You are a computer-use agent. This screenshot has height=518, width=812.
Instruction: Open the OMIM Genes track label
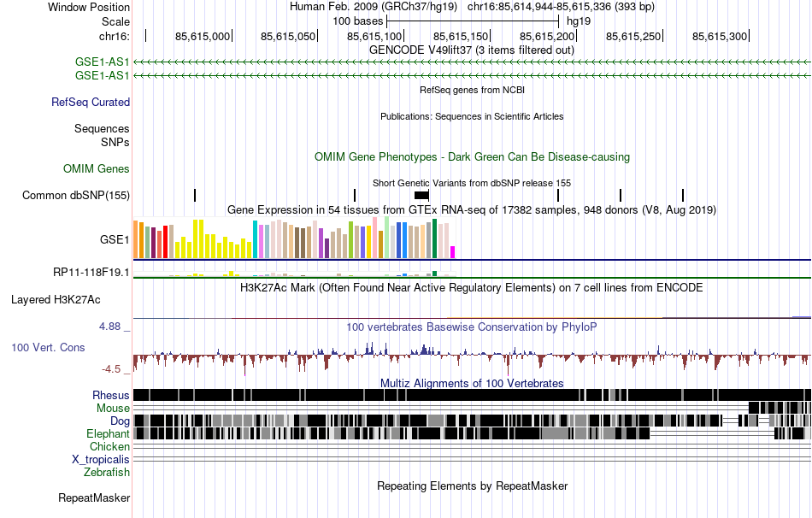point(97,169)
